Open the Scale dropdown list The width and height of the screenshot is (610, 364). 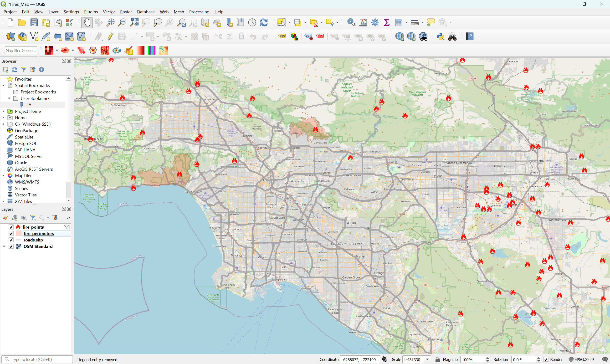(427, 359)
